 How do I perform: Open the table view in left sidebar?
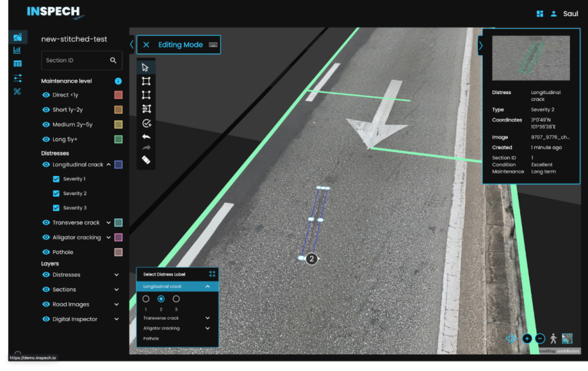click(17, 64)
